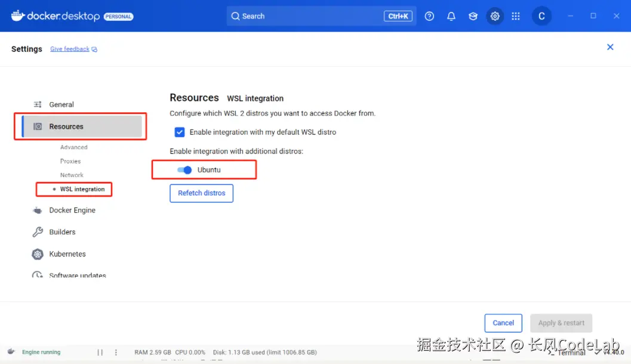The image size is (631, 364).
Task: Pause the engine using the pause icon
Action: click(x=100, y=352)
